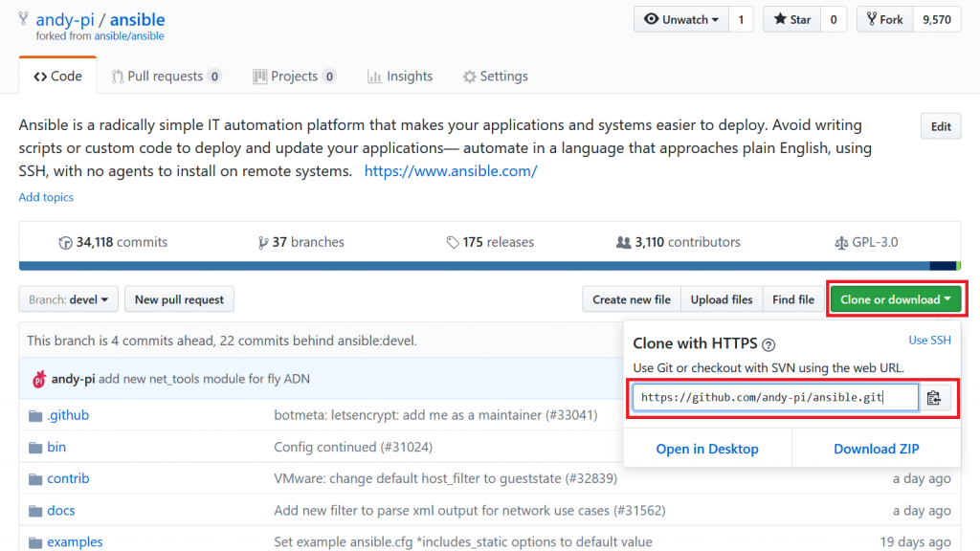980x551 pixels.
Task: Open the ansible repository name link
Action: pyautogui.click(x=138, y=19)
